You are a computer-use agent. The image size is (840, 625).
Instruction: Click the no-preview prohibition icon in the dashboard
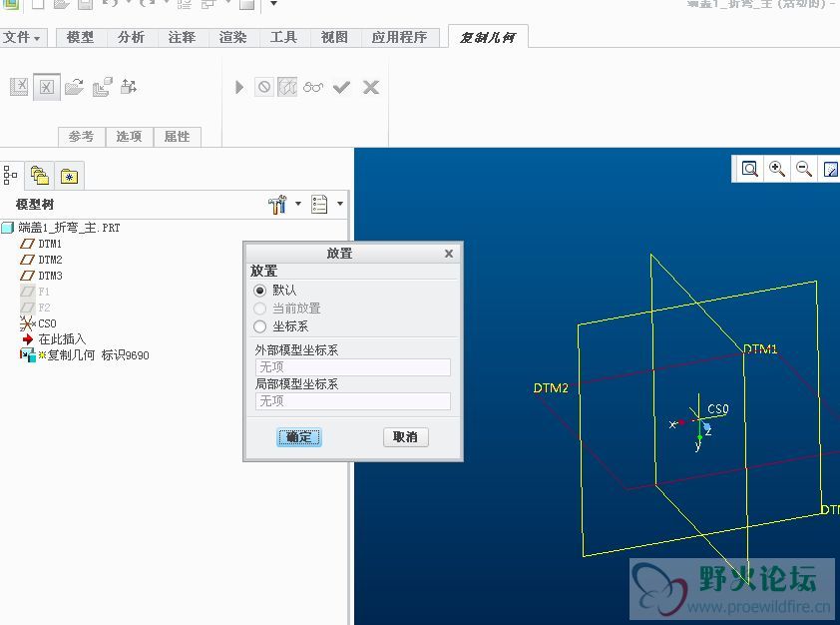[x=263, y=87]
